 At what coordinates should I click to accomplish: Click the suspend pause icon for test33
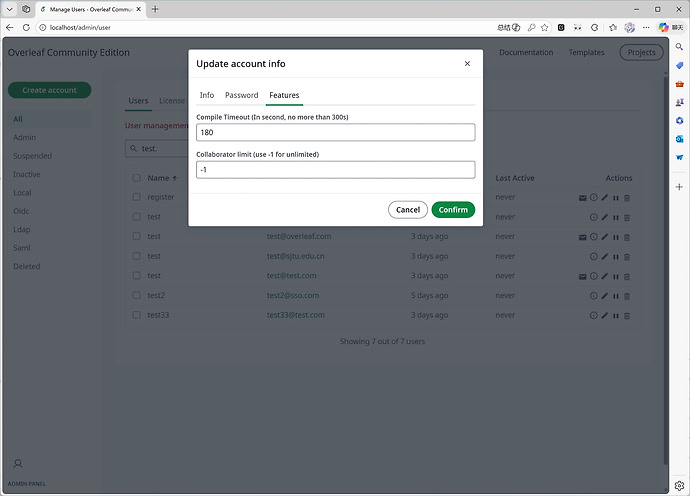click(616, 316)
